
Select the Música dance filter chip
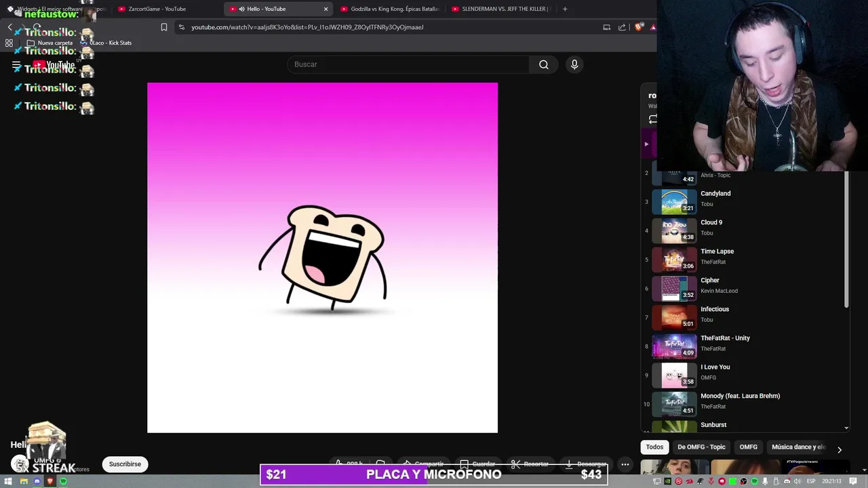click(x=798, y=447)
